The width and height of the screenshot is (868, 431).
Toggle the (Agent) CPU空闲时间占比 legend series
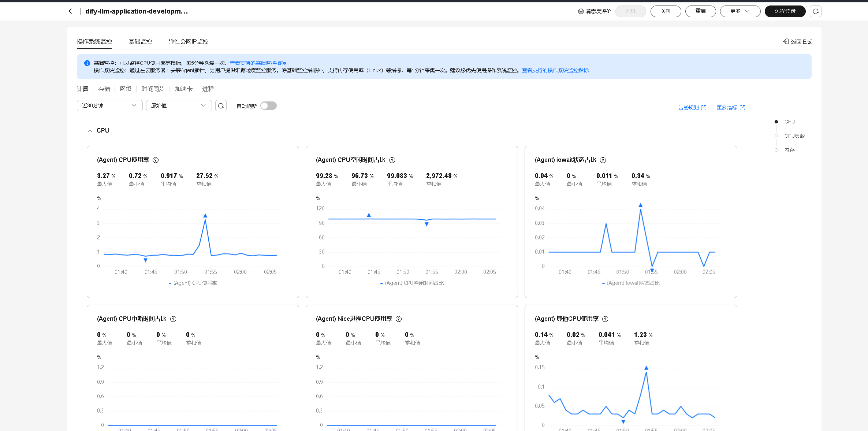click(x=412, y=283)
